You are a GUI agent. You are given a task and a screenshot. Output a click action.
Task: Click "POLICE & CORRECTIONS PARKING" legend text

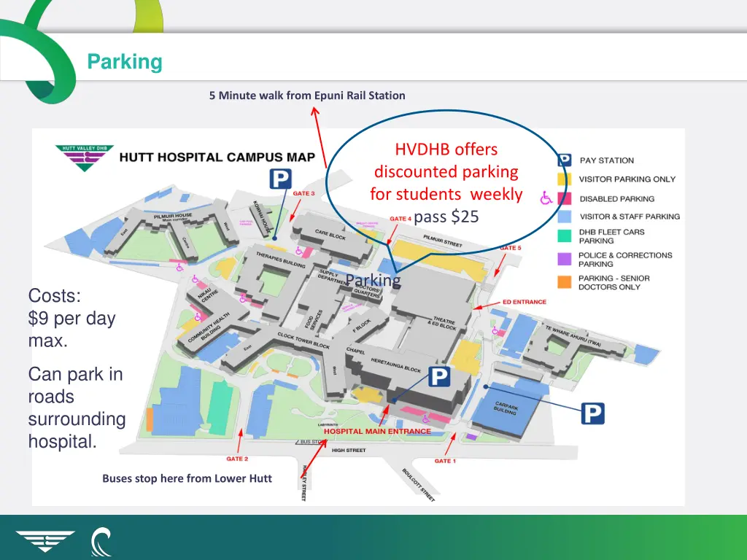click(x=625, y=260)
